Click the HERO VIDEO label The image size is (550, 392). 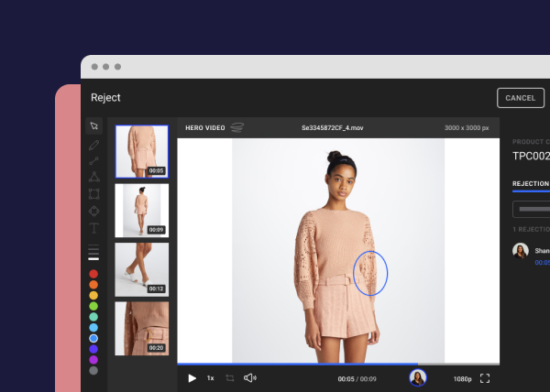pyautogui.click(x=205, y=128)
